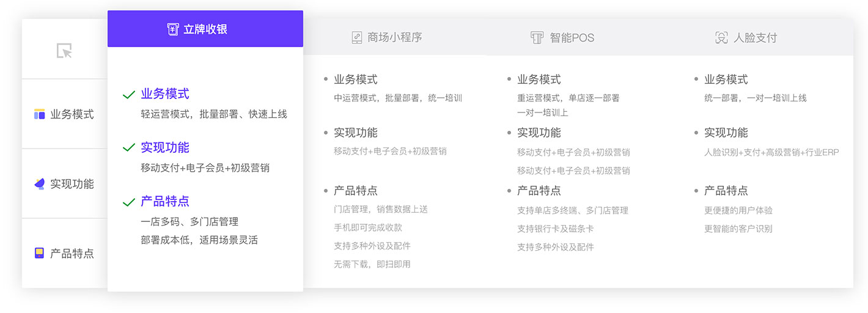The height and width of the screenshot is (313, 868).
Task: Click the purple 实现功能 heading
Action: 165,147
